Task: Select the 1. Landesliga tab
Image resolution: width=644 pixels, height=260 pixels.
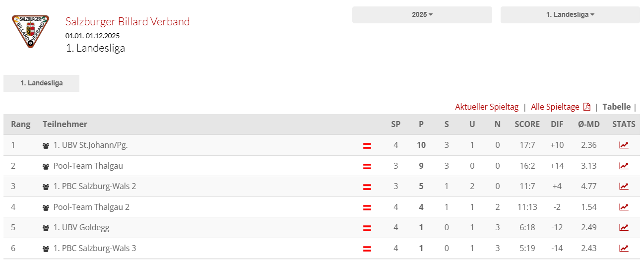Action: click(x=41, y=83)
